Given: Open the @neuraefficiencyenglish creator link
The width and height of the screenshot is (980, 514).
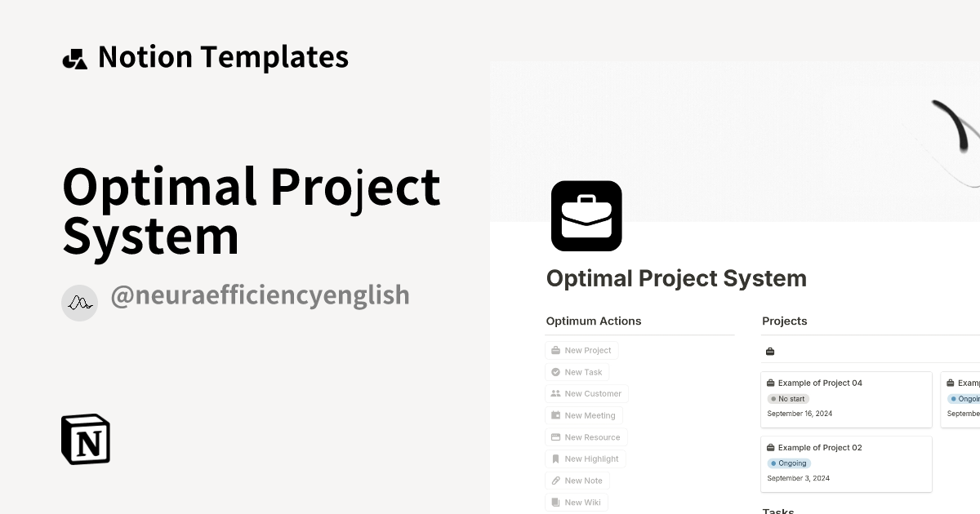Looking at the screenshot, I should (x=260, y=295).
